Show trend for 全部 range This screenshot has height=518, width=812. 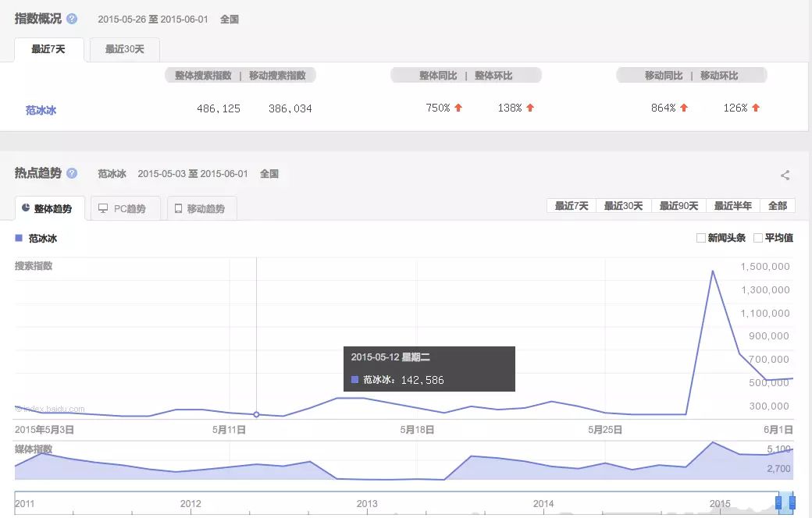[778, 206]
